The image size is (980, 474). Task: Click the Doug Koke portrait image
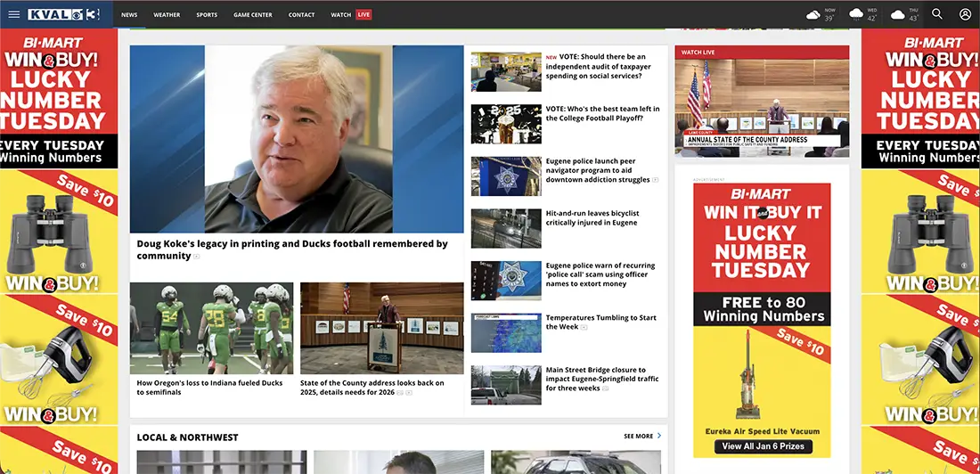pyautogui.click(x=298, y=139)
